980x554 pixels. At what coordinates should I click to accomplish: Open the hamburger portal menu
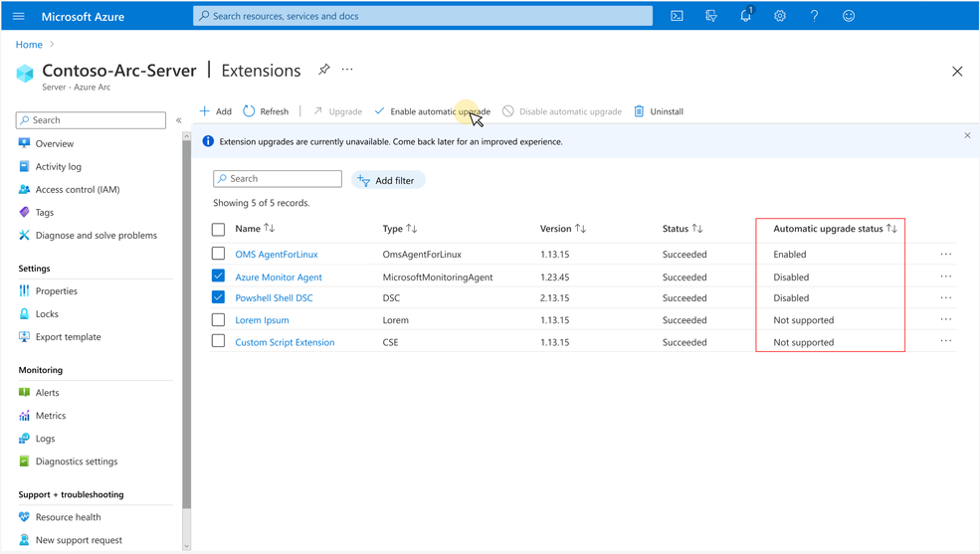pos(19,16)
